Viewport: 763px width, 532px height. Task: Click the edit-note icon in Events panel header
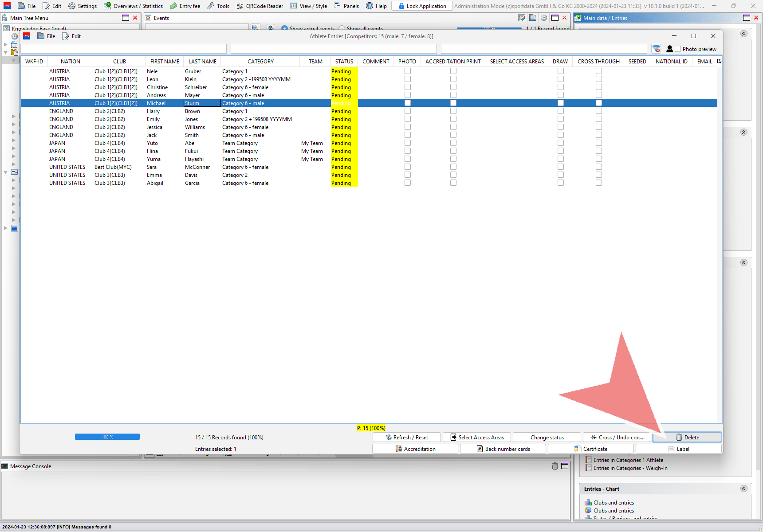point(522,18)
